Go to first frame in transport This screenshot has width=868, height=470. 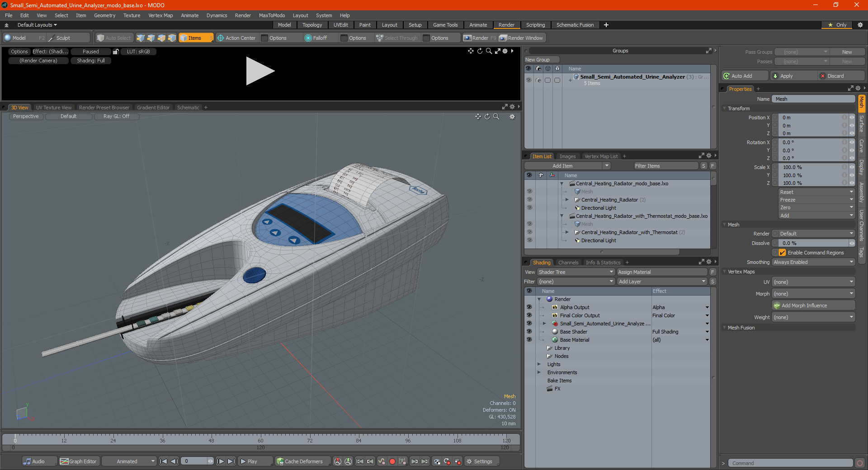pos(164,461)
